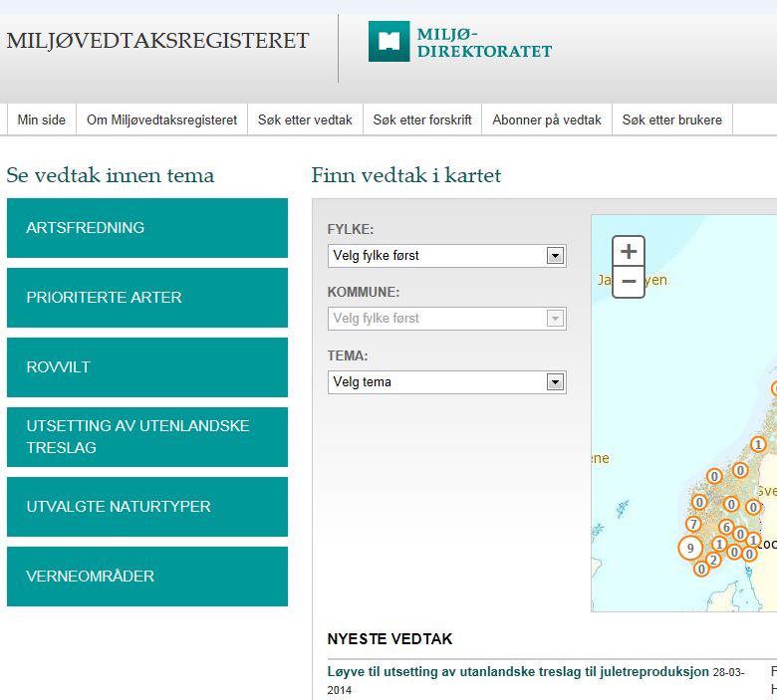Select the UTVALGTE NATURTYPER theme button
This screenshot has width=777, height=700.
tap(147, 507)
